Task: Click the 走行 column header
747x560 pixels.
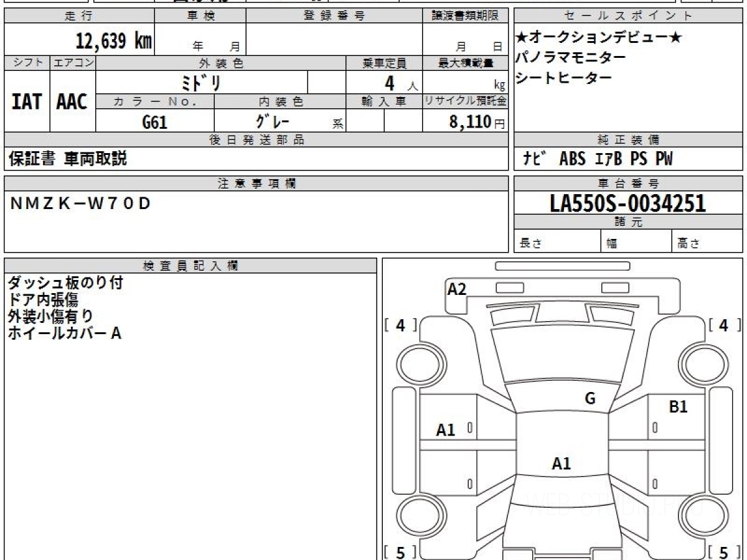Action: point(78,16)
